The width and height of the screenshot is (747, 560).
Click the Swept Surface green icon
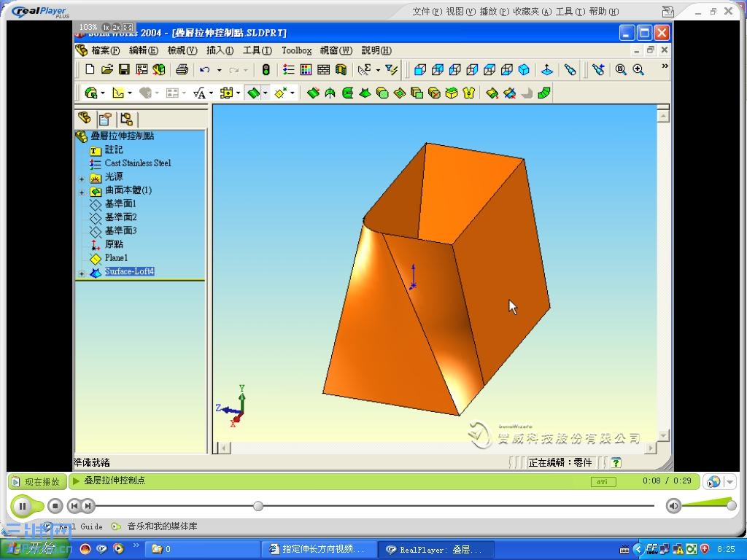(x=348, y=93)
